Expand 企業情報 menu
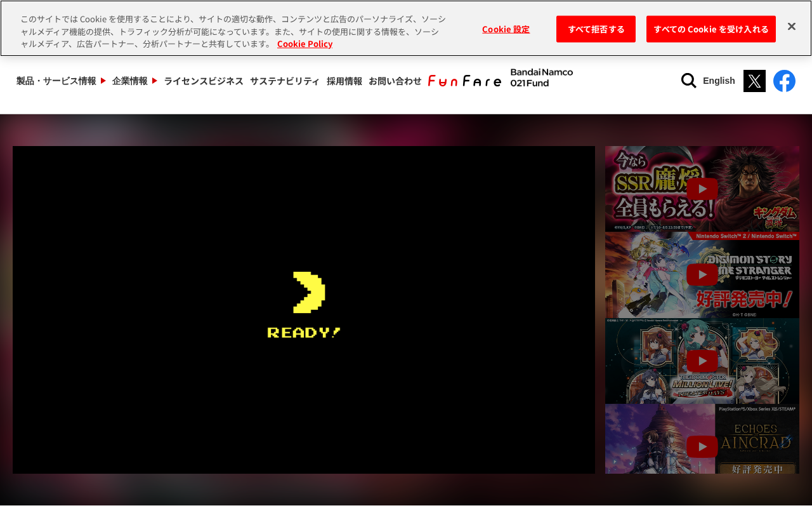Viewport: 812px width, 508px height. tap(134, 81)
